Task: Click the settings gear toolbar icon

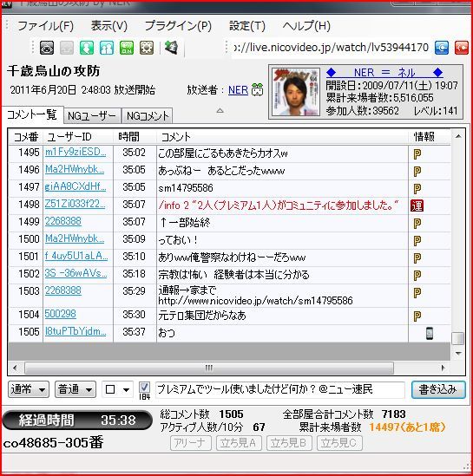Action: click(x=147, y=48)
